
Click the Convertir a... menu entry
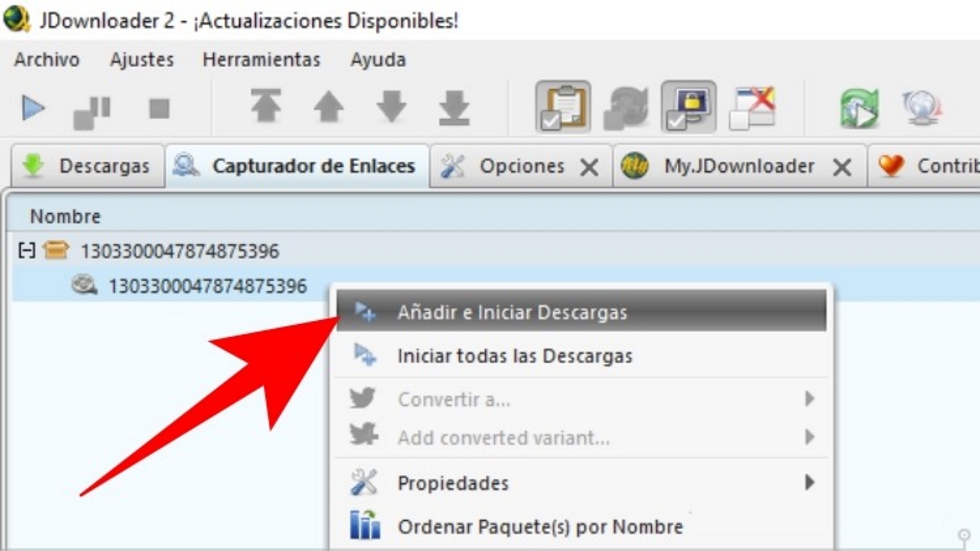tap(581, 400)
